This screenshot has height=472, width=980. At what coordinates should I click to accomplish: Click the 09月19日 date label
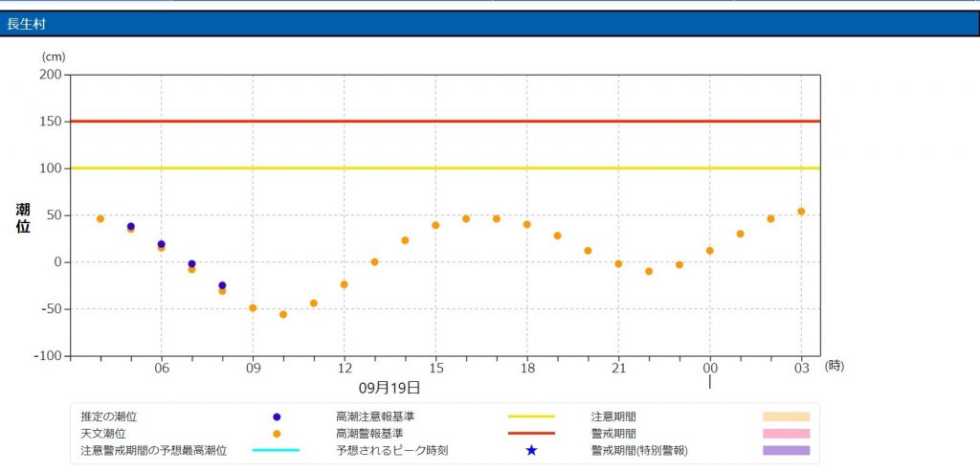(390, 389)
